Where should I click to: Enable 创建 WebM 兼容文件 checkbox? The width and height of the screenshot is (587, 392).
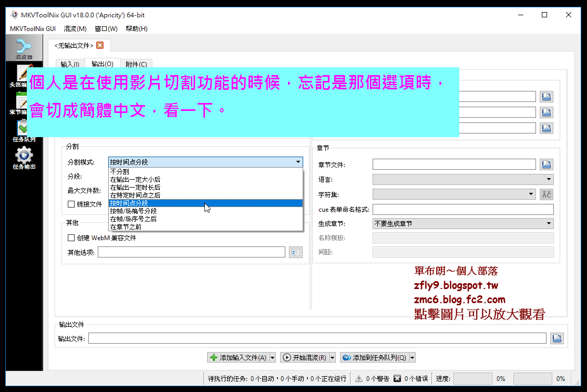[x=71, y=238]
